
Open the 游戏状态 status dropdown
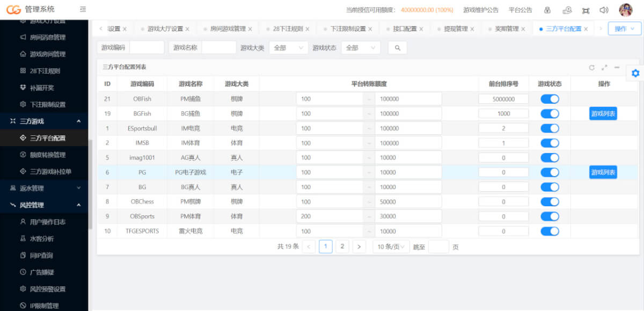point(361,48)
